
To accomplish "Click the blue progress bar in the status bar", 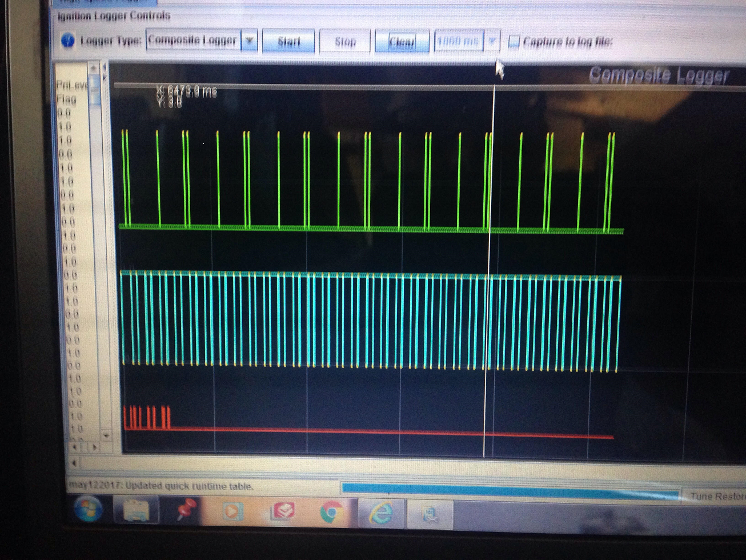I will (x=510, y=491).
